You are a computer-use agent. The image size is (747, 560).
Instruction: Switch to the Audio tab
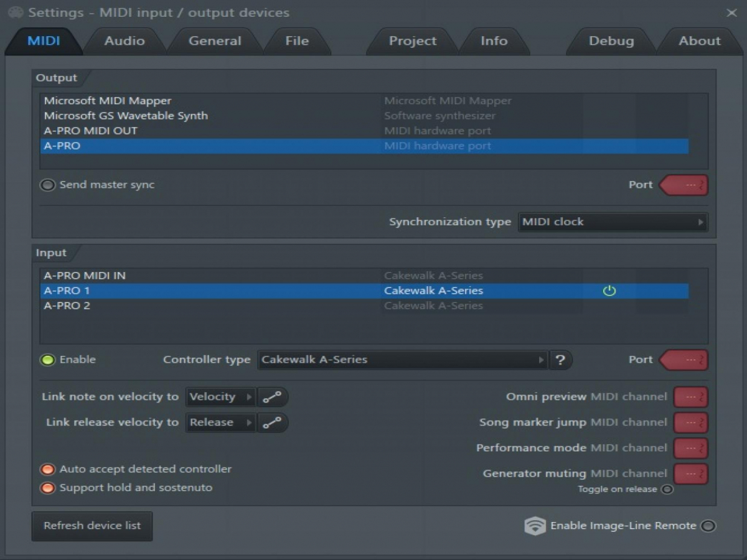pos(125,41)
